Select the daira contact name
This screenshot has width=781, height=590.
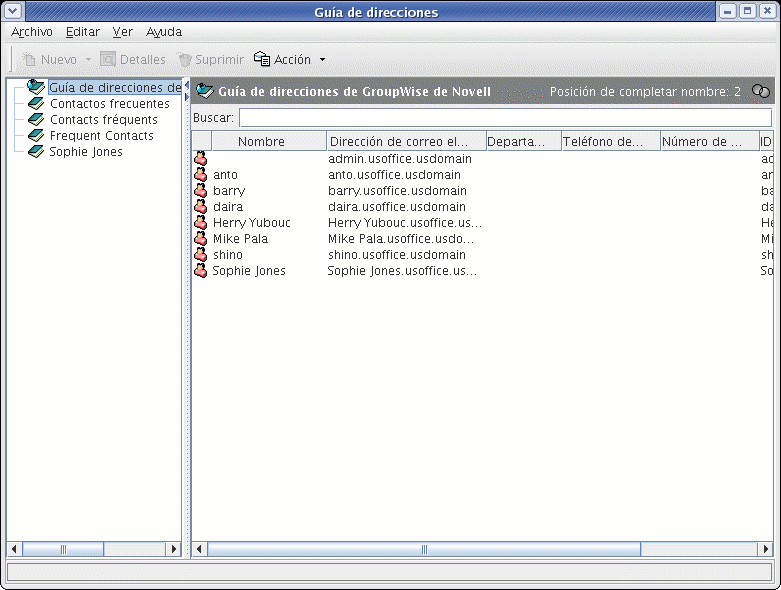click(228, 207)
